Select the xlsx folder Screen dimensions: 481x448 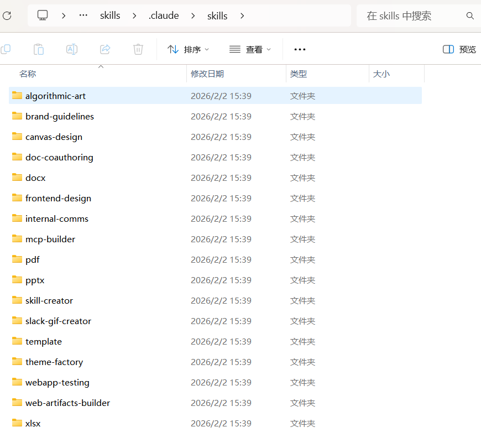216,423
